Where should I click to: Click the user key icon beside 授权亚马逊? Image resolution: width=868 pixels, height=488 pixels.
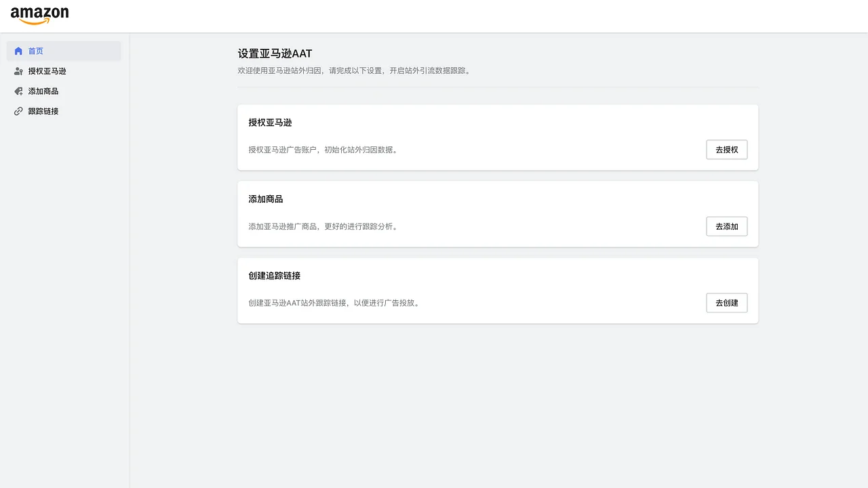click(18, 71)
